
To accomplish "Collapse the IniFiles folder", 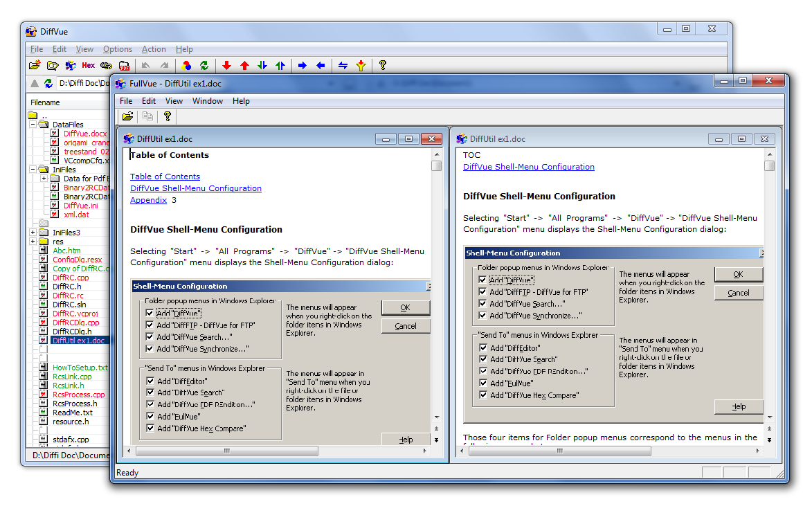I will click(x=33, y=170).
